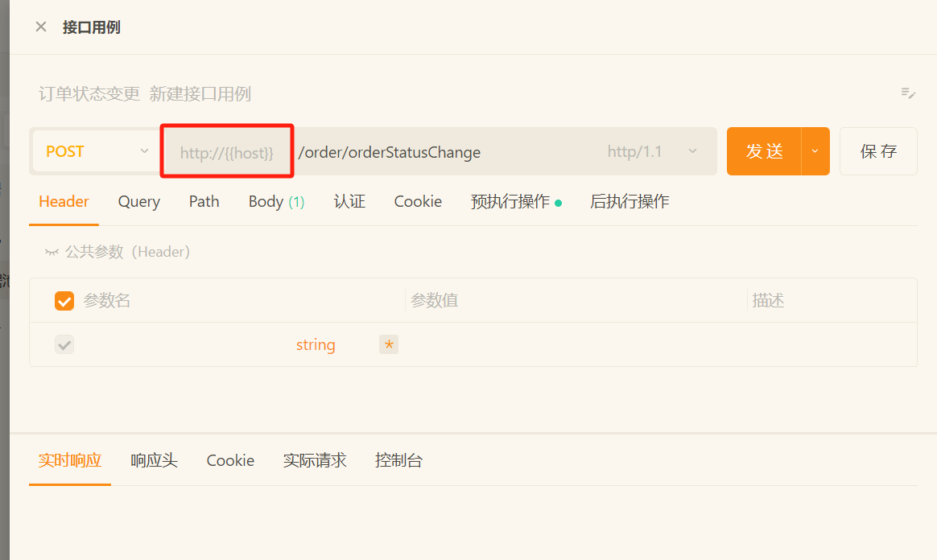Select the response Cookie tab at bottom

click(230, 460)
